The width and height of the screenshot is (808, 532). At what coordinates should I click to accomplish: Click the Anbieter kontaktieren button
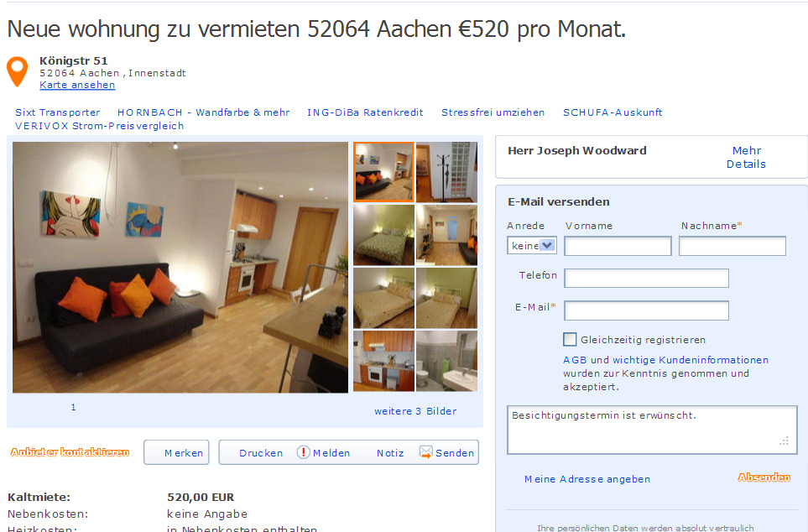tap(70, 452)
